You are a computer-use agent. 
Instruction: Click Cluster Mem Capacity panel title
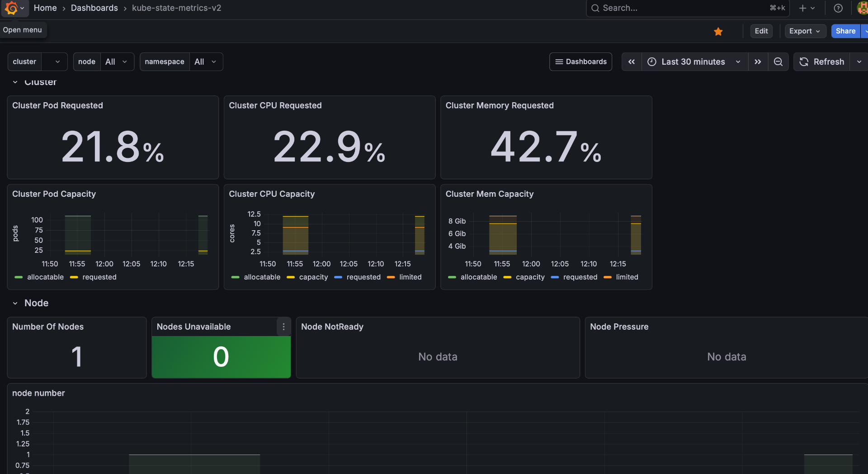coord(490,194)
